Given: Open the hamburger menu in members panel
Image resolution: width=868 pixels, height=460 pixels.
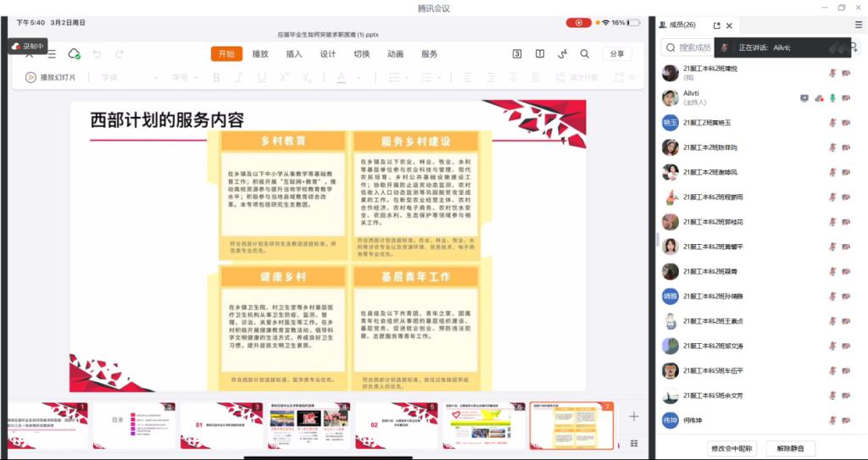Looking at the screenshot, I should click(858, 25).
